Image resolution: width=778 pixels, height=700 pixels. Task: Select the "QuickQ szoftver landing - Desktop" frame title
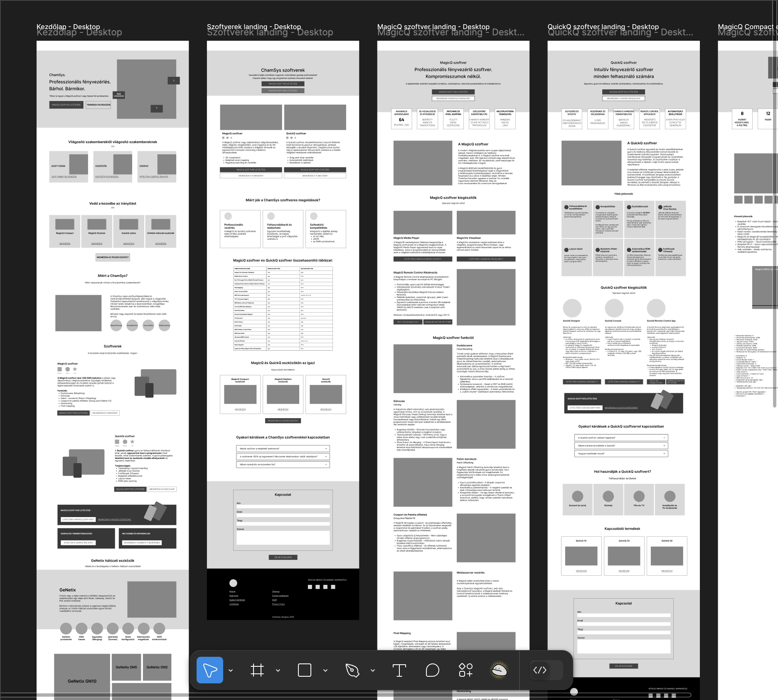click(x=603, y=27)
